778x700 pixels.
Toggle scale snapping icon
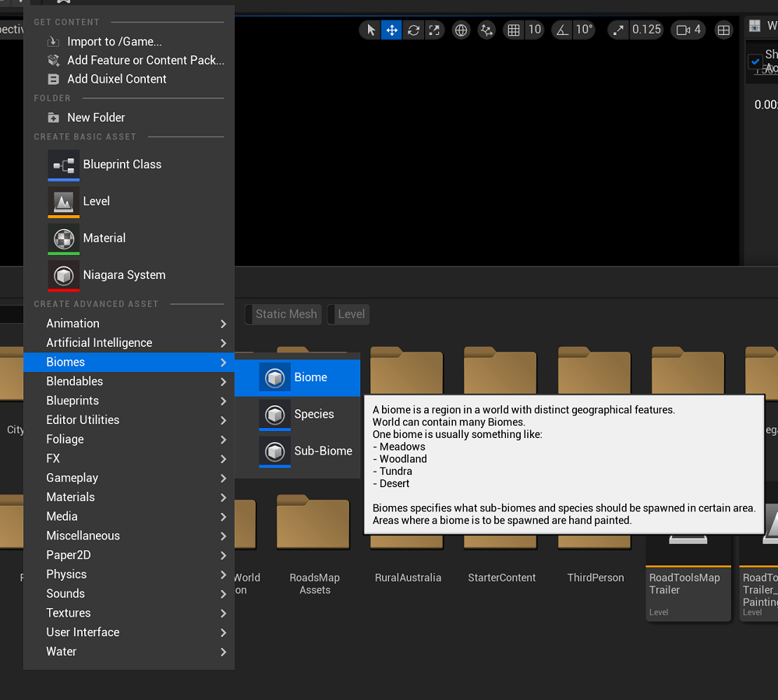tap(618, 30)
